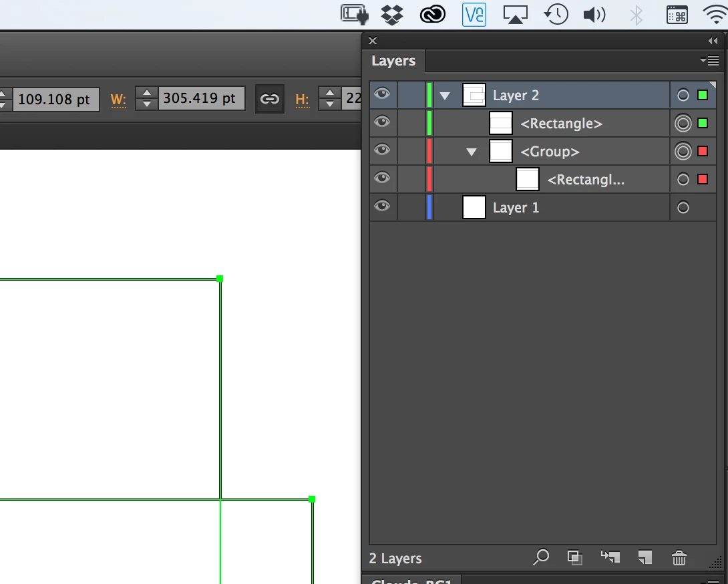728x584 pixels.
Task: Click upper green anchor point on canvas
Action: coord(220,279)
